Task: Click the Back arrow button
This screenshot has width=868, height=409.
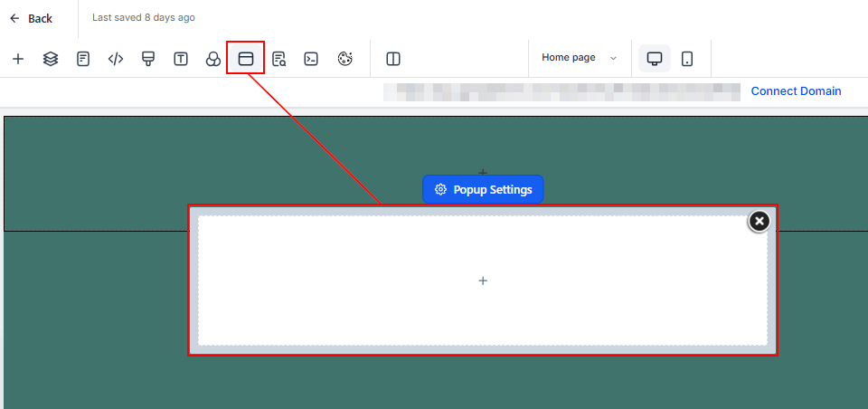Action: (31, 18)
